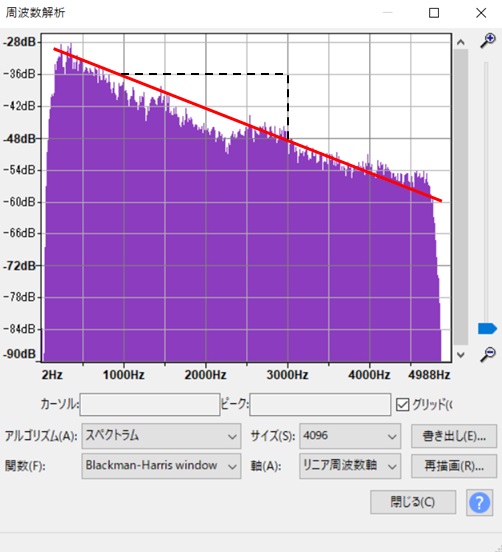The width and height of the screenshot is (502, 552).
Task: Click the vertical scrollbar down arrow
Action: (x=460, y=355)
